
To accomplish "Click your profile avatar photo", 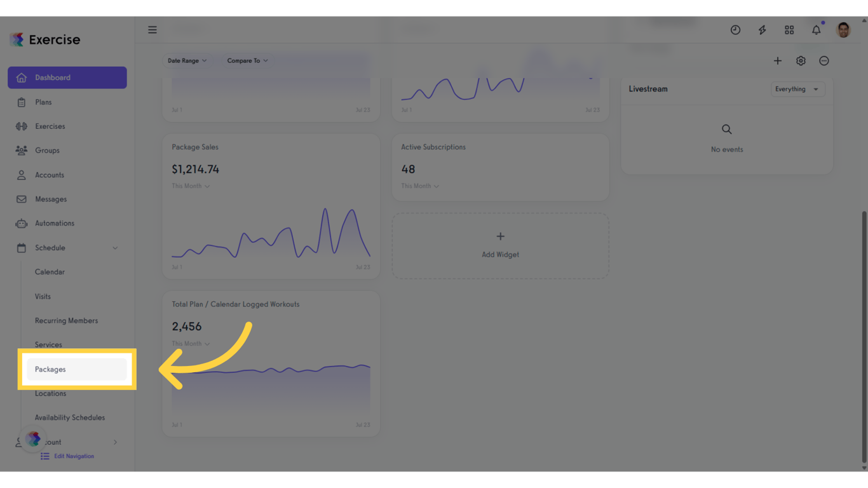I will [x=843, y=29].
